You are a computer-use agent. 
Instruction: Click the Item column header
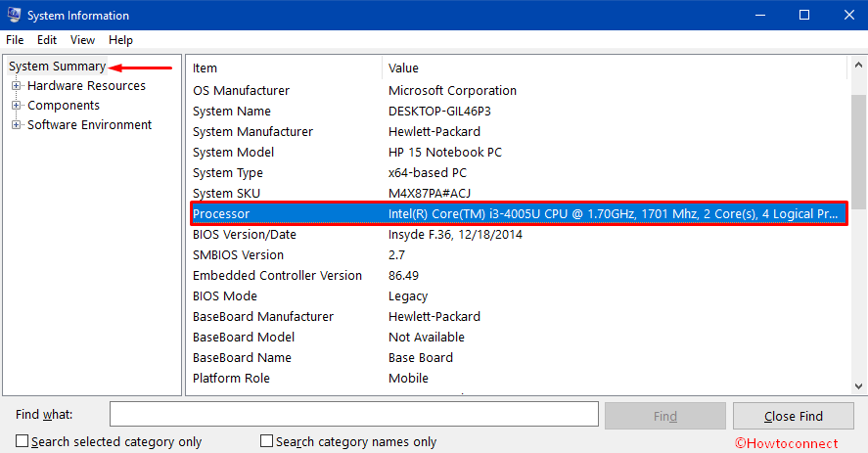[284, 68]
